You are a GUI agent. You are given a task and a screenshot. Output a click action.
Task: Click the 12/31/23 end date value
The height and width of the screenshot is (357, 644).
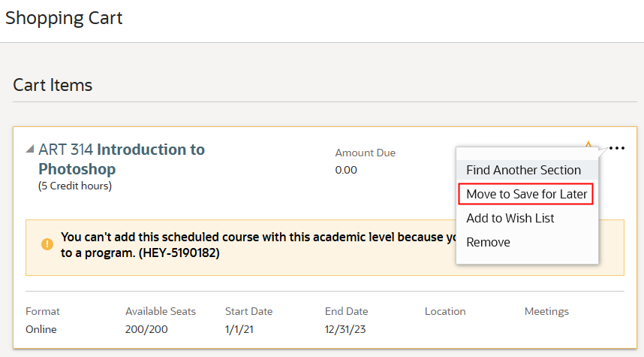(x=345, y=329)
